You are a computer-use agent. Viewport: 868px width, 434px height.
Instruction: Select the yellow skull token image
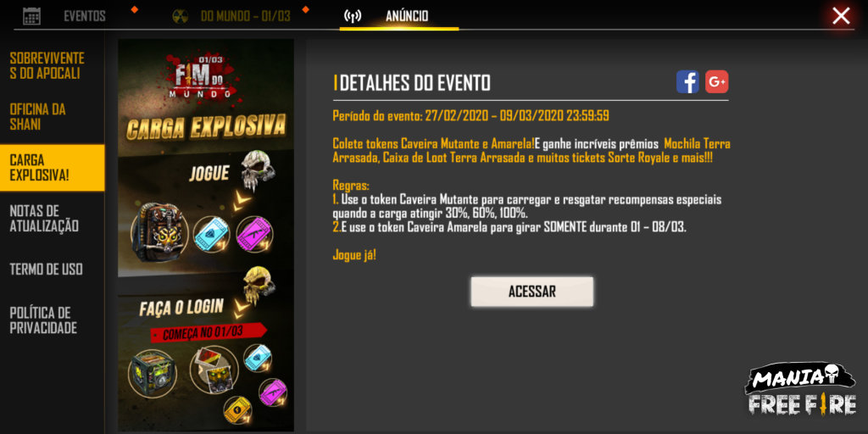point(259,287)
